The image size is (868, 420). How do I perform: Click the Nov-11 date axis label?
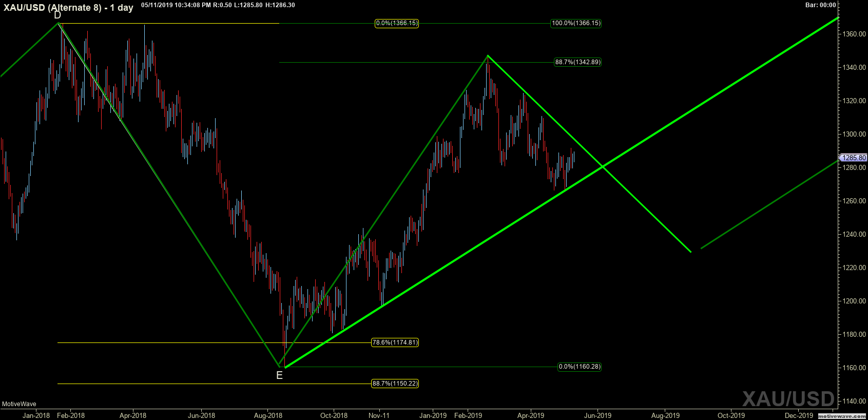tap(379, 415)
